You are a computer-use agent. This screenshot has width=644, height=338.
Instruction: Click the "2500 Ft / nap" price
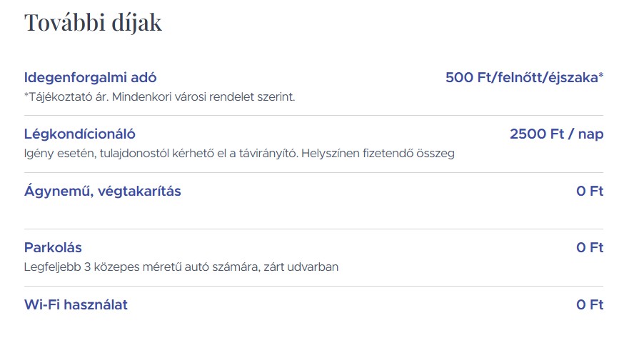556,134
